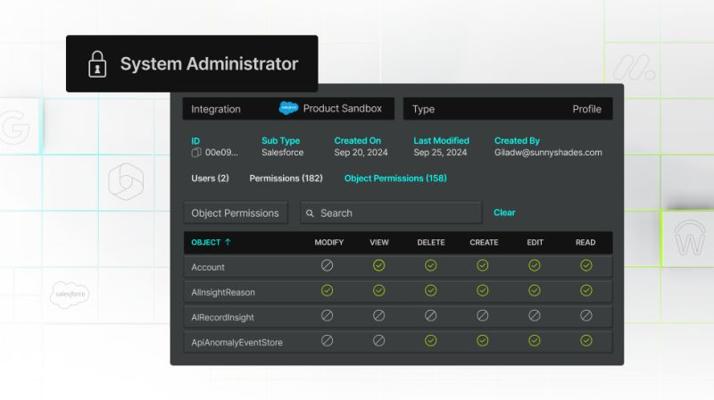The width and height of the screenshot is (714, 400).
Task: Toggle the ApiAnomalyEventStore row Read checkmark
Action: (x=586, y=341)
